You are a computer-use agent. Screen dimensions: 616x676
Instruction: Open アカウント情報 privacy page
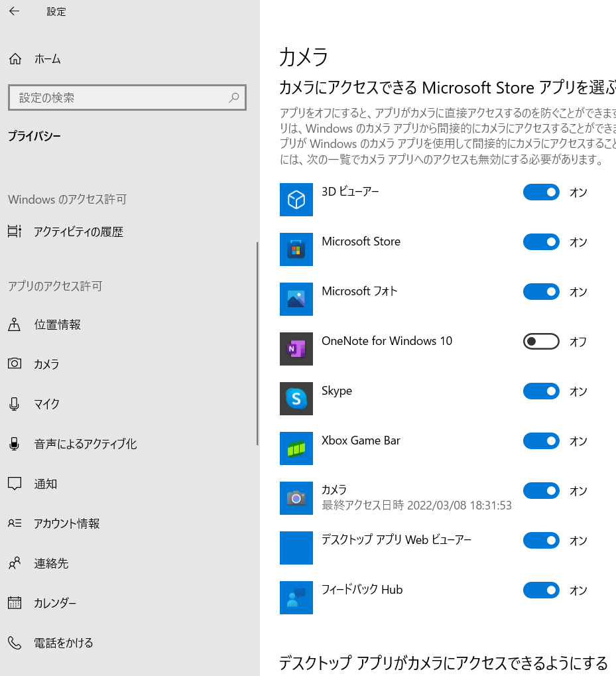point(128,523)
